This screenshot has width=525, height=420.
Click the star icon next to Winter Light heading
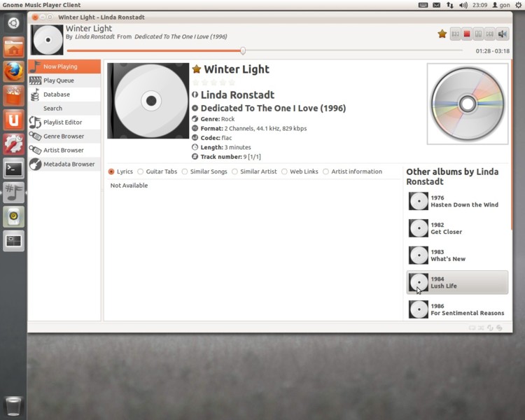pyautogui.click(x=197, y=69)
